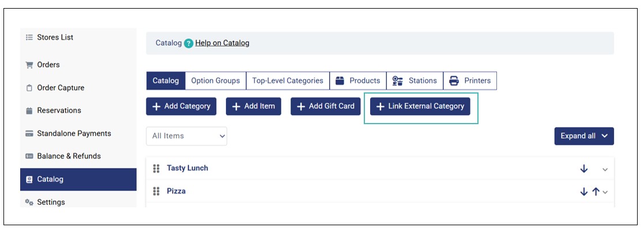Open the Help on Catalog link
The height and width of the screenshot is (231, 644).
pyautogui.click(x=222, y=43)
